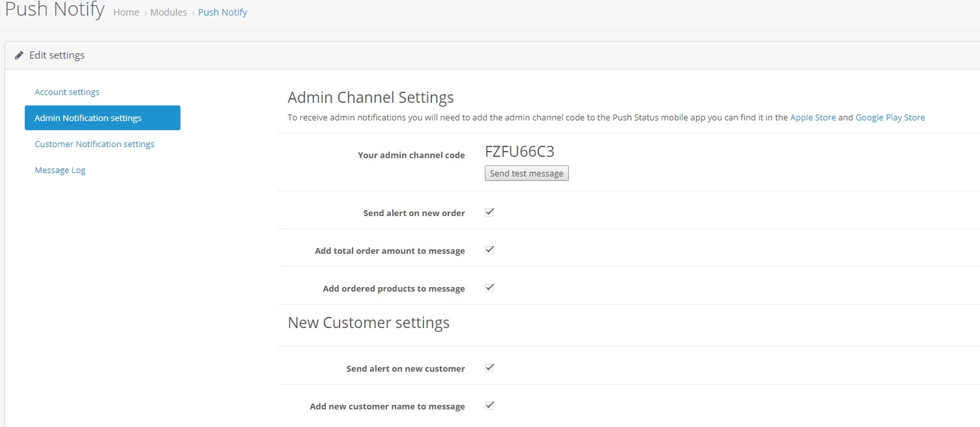Click the Add ordered products to message label

(x=394, y=289)
